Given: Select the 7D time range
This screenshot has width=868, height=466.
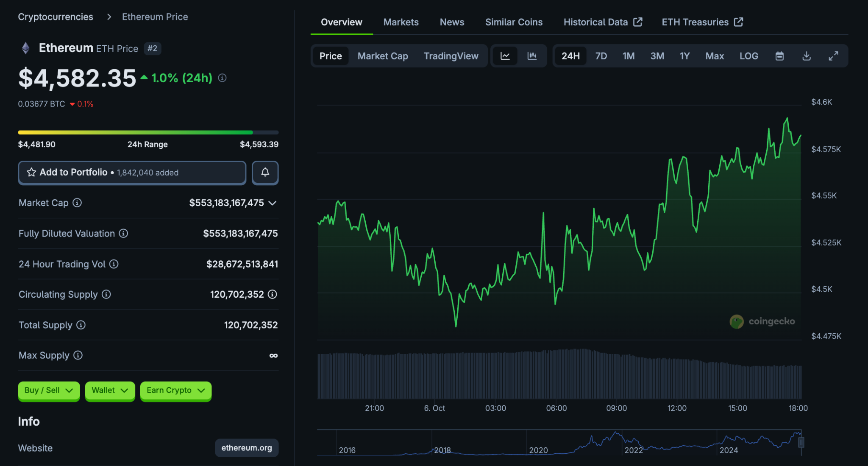Looking at the screenshot, I should click(601, 56).
